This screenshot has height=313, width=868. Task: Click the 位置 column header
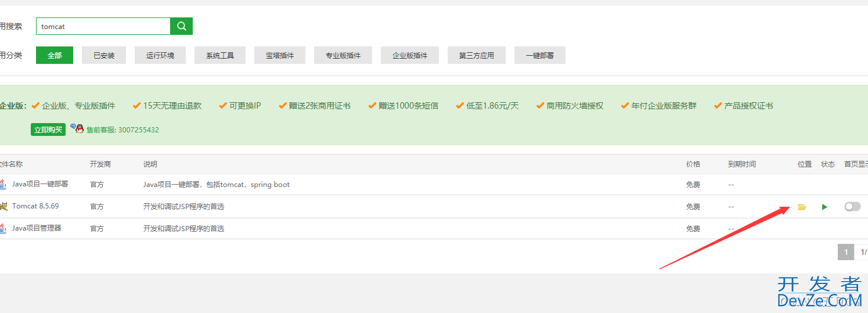pyautogui.click(x=805, y=164)
